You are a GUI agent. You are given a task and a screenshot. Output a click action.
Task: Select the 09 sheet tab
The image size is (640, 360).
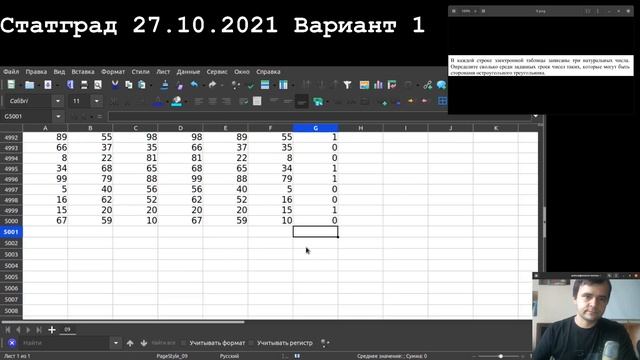67,329
